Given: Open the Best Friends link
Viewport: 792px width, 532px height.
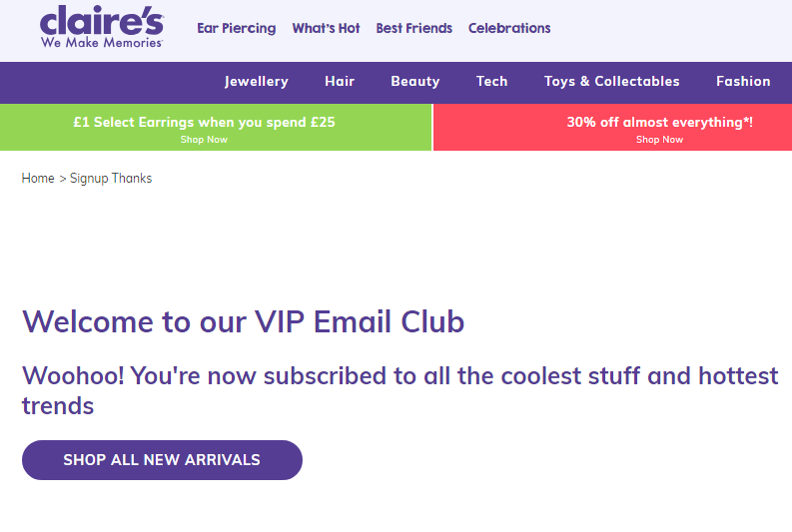Looking at the screenshot, I should [x=413, y=28].
